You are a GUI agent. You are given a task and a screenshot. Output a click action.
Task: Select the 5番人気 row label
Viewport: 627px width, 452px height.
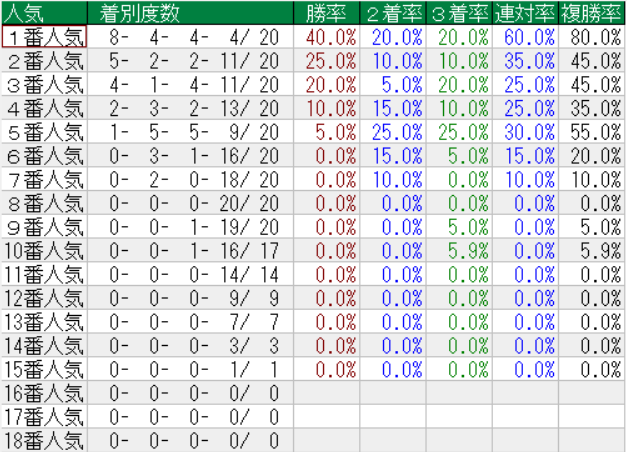pos(44,130)
